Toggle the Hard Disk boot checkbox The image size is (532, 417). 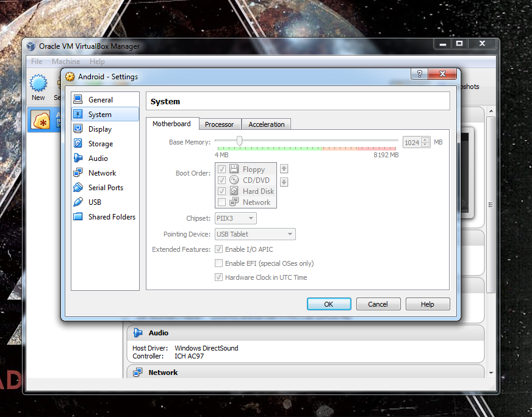(221, 191)
